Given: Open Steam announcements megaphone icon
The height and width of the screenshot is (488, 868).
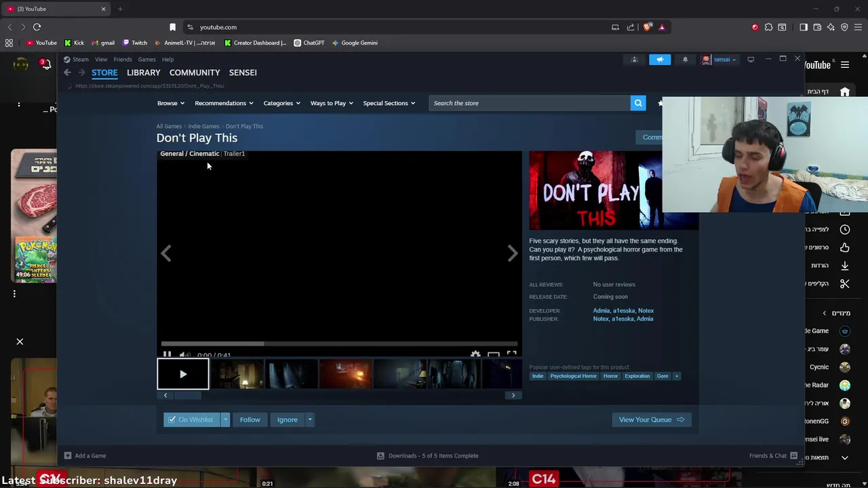Looking at the screenshot, I should point(660,60).
